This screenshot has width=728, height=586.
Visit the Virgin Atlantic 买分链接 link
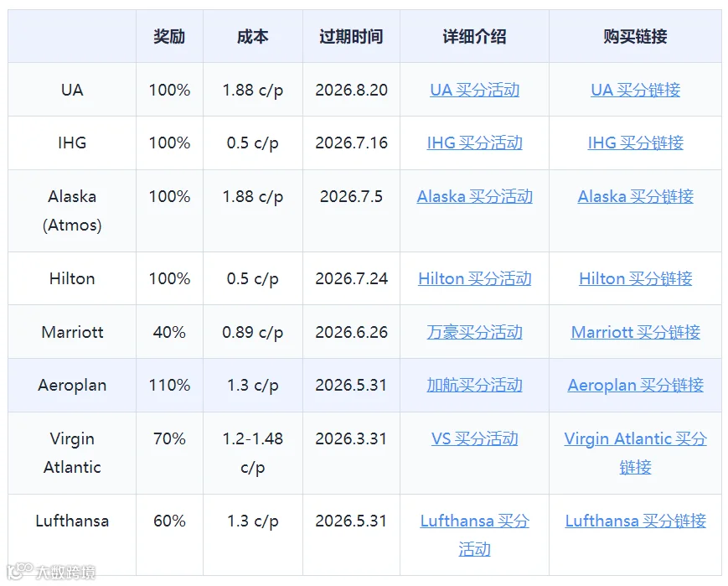[x=635, y=453]
